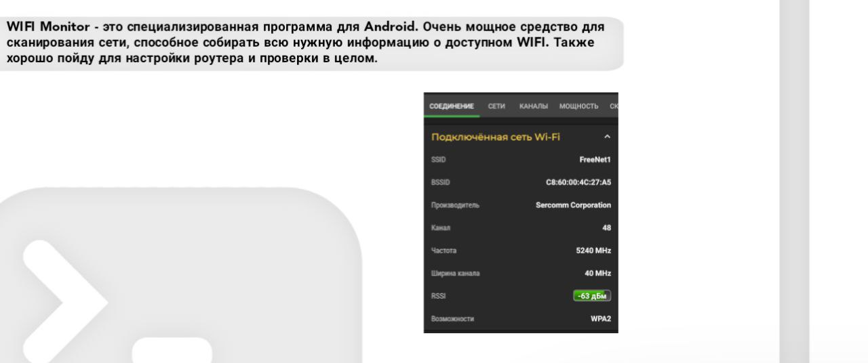Screen dimensions: 868x363
Task: Click the channel value 48
Action: click(x=606, y=228)
